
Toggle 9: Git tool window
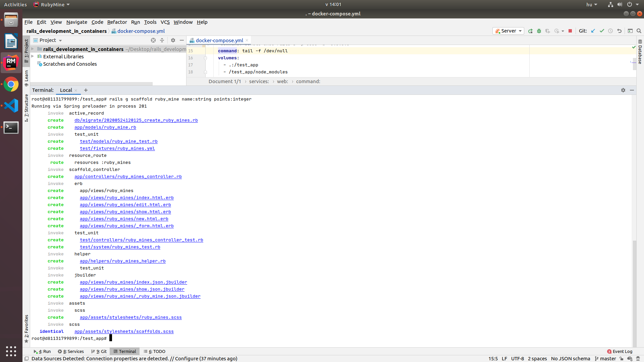click(99, 351)
